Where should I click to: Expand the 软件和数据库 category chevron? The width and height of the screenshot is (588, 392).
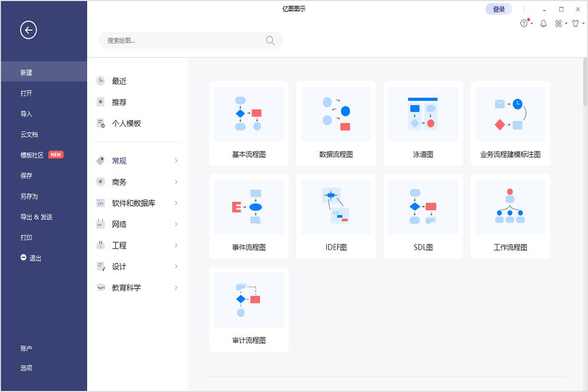coord(176,203)
